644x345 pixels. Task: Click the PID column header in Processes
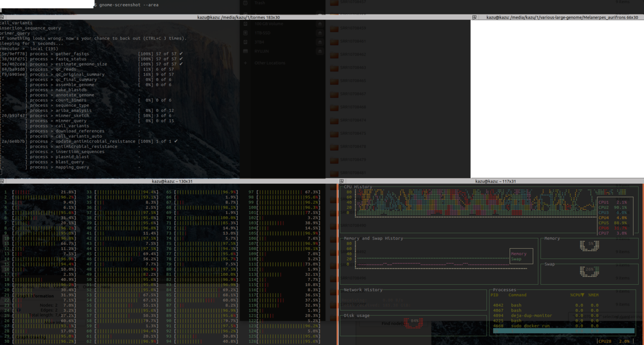(x=495, y=295)
